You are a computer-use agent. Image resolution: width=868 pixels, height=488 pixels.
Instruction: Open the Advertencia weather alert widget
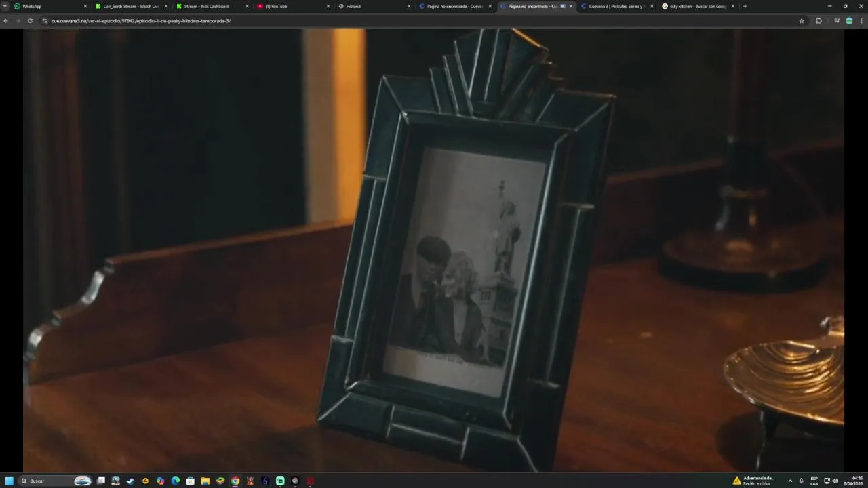[x=754, y=481]
